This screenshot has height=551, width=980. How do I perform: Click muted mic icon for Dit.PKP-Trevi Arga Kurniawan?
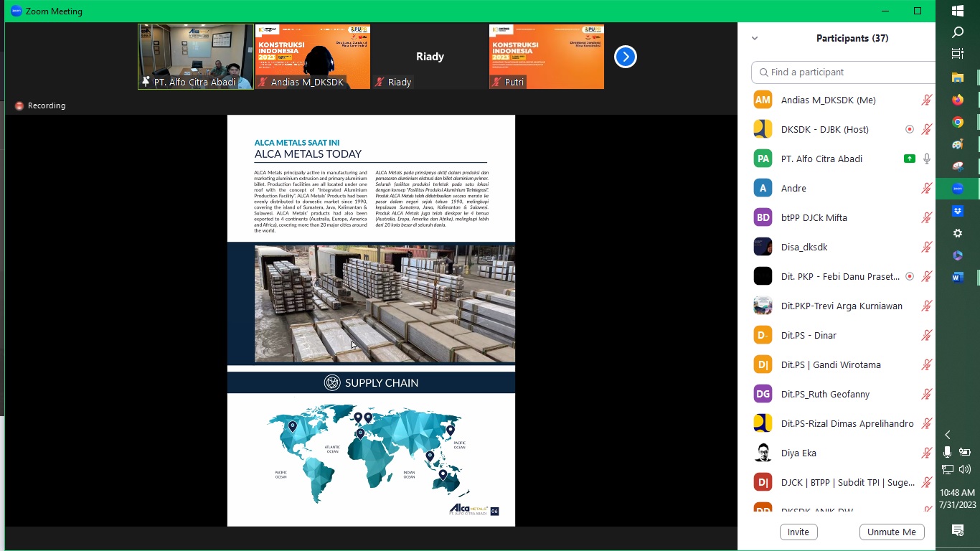click(927, 306)
